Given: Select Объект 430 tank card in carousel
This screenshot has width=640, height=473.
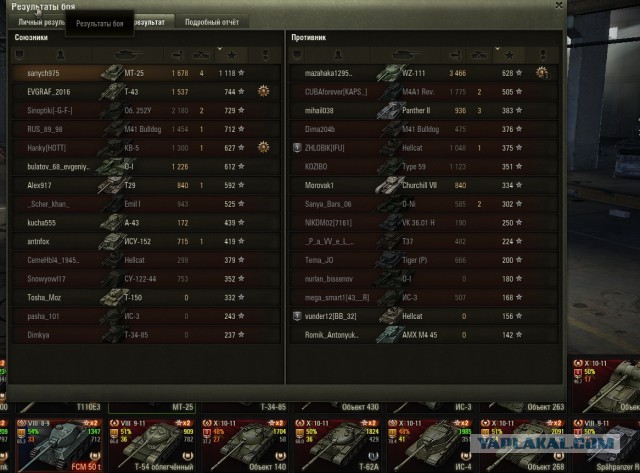Looking at the screenshot, I should click(x=337, y=407).
